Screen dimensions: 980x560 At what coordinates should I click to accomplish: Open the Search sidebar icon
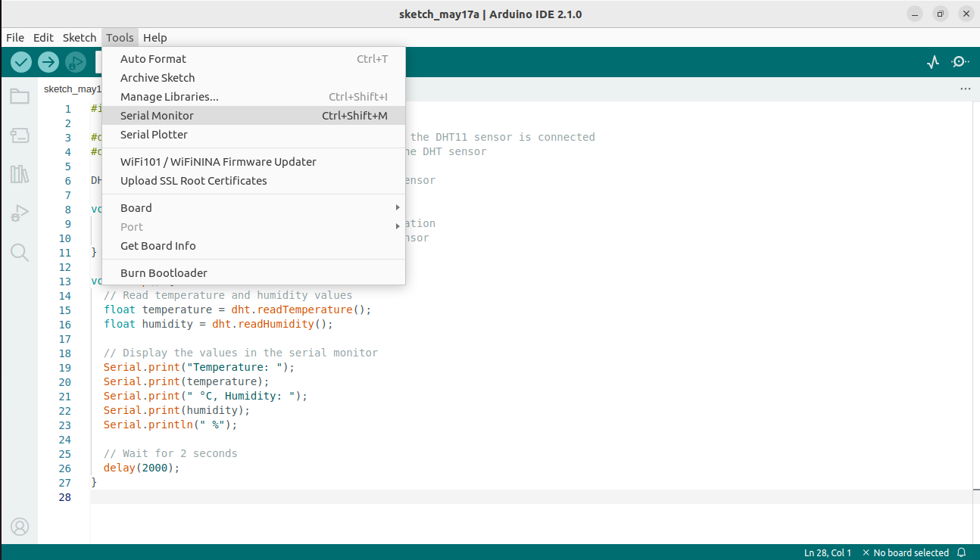coord(20,252)
